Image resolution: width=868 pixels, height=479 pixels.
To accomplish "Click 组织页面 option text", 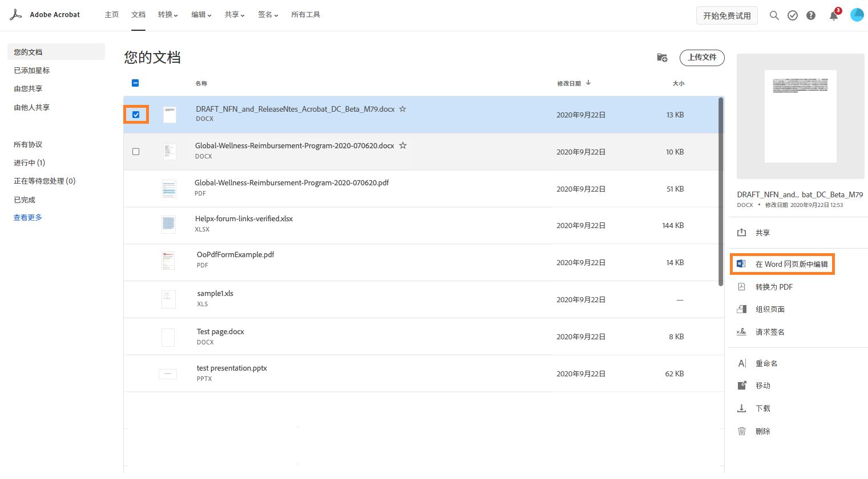I will tap(770, 309).
